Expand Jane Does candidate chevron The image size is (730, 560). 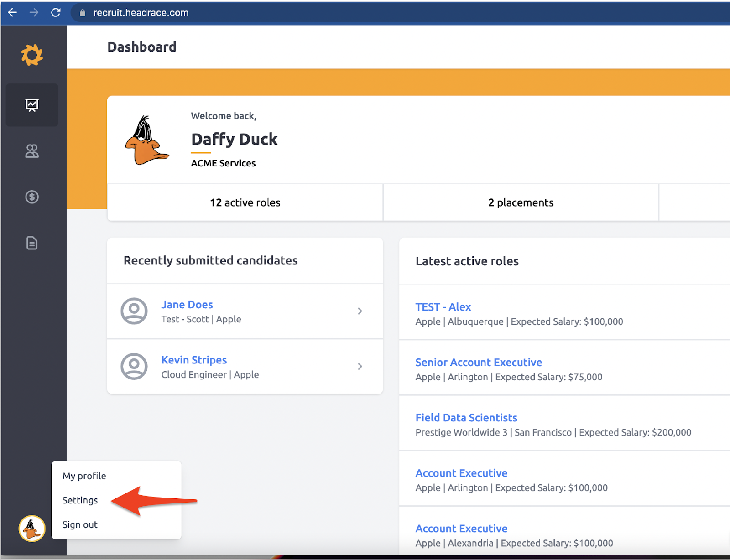click(360, 311)
